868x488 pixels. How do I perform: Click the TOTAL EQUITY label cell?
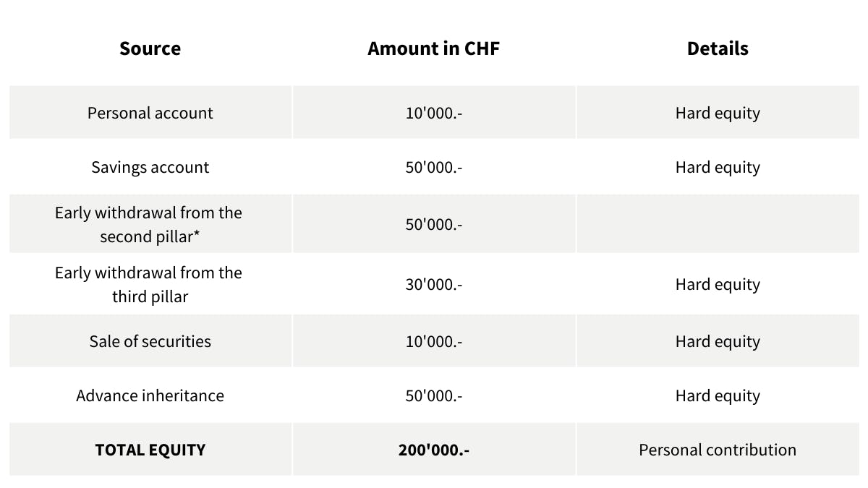click(x=150, y=450)
